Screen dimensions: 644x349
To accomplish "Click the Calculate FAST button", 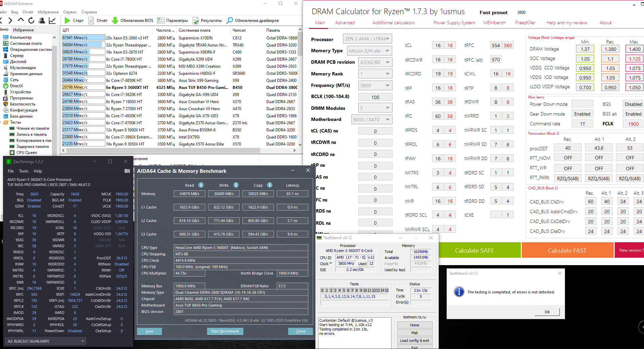I will coord(567,250).
